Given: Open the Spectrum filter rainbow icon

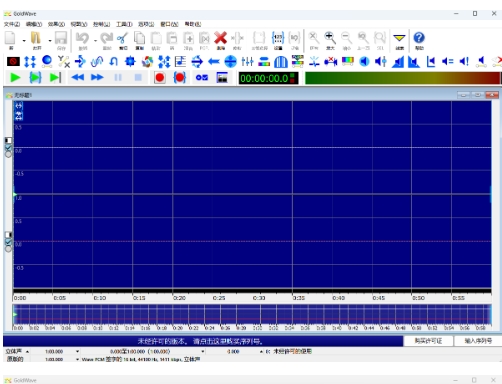Looking at the screenshot, I should (x=347, y=61).
